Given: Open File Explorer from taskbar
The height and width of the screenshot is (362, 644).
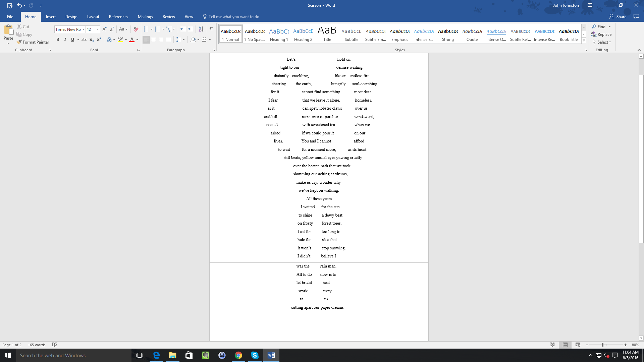Looking at the screenshot, I should coord(173,355).
